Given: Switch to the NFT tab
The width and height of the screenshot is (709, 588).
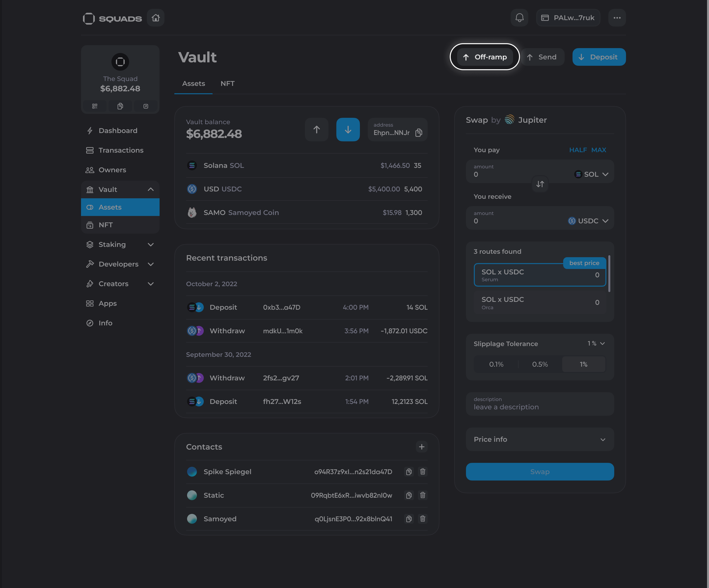Looking at the screenshot, I should point(227,83).
